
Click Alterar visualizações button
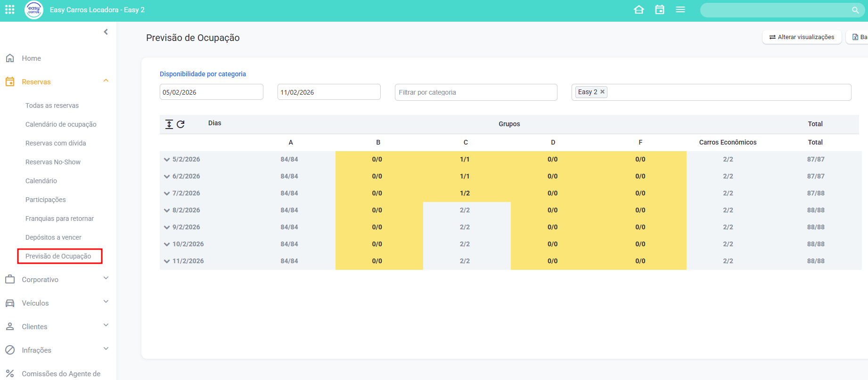(802, 37)
